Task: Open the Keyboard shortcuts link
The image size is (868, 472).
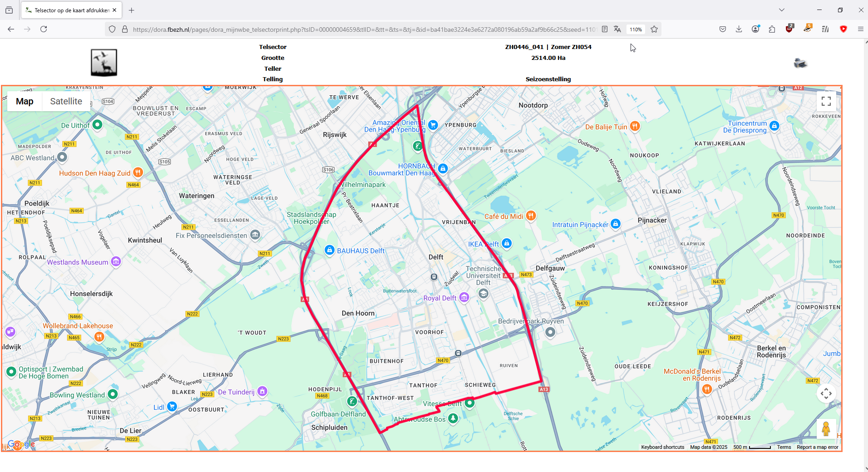Action: 662,447
